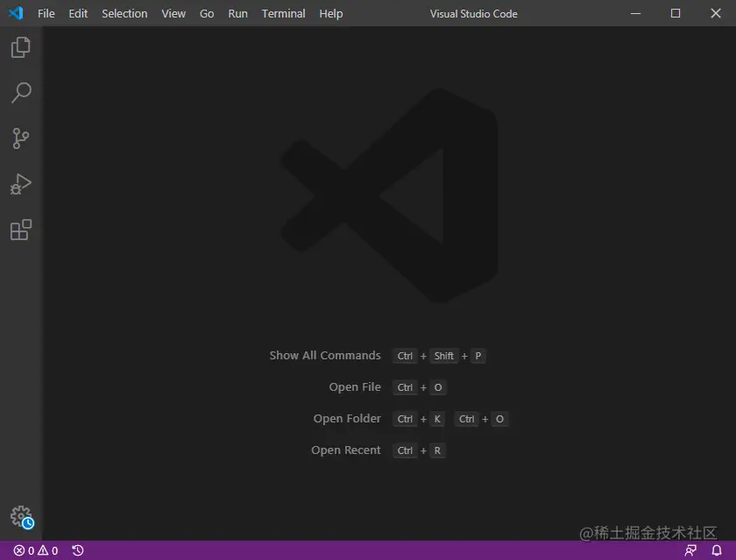
Task: Click the Show All Commands label
Action: point(325,355)
